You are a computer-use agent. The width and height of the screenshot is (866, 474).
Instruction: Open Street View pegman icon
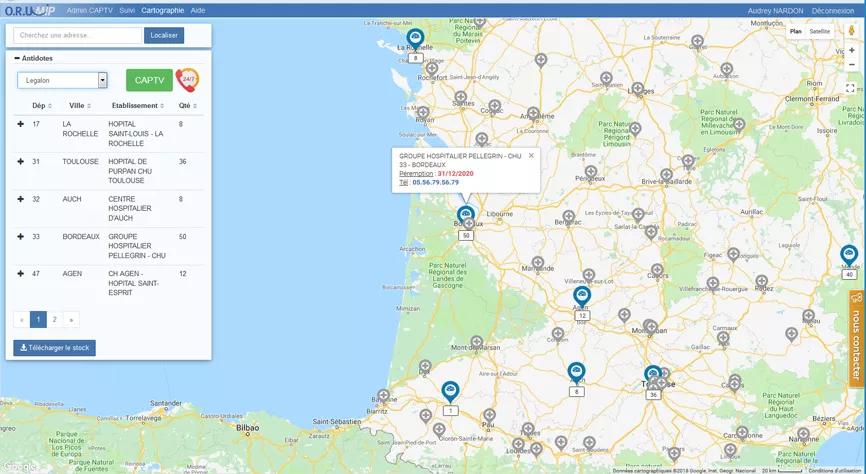point(851,31)
